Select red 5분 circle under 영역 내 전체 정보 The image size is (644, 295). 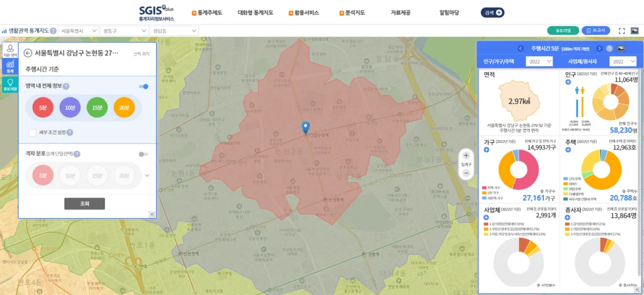point(43,108)
